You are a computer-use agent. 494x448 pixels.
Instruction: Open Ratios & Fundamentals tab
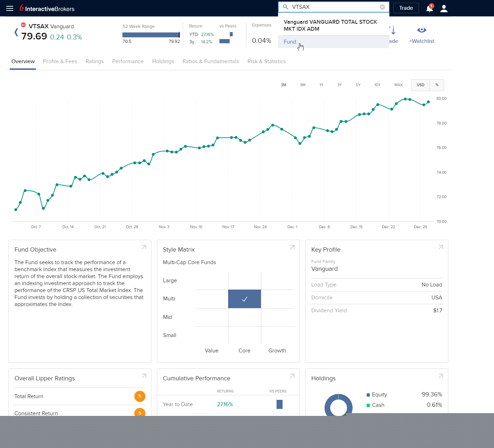211,61
